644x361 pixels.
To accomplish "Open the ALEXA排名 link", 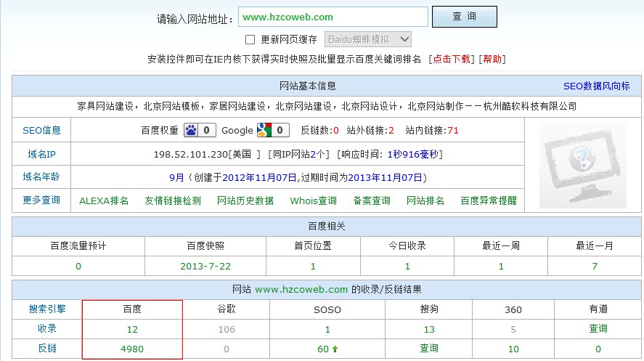I will (x=104, y=200).
